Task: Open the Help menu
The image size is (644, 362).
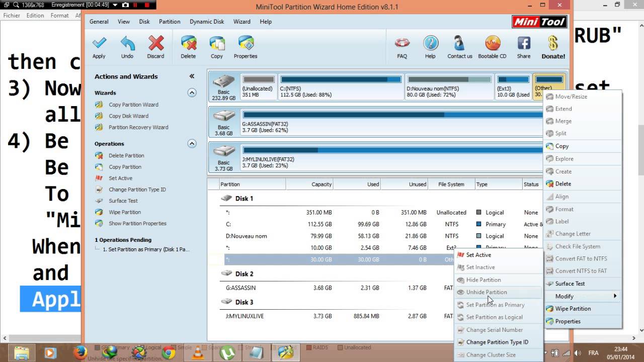Action: (x=266, y=22)
